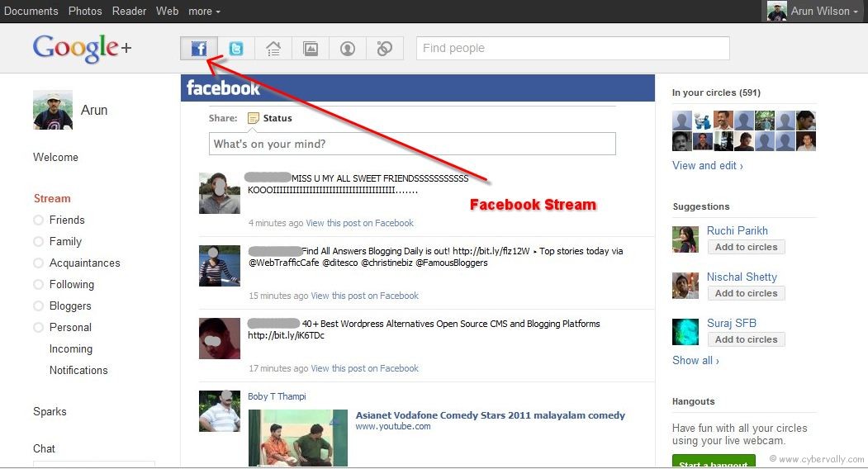Open Web in the top bar
Image resolution: width=868 pixels, height=469 pixels.
167,11
